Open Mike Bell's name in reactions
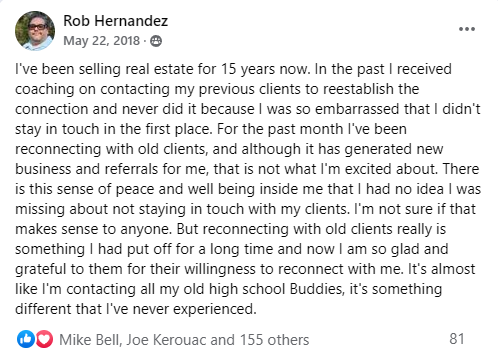The height and width of the screenshot is (360, 498). tap(89, 340)
